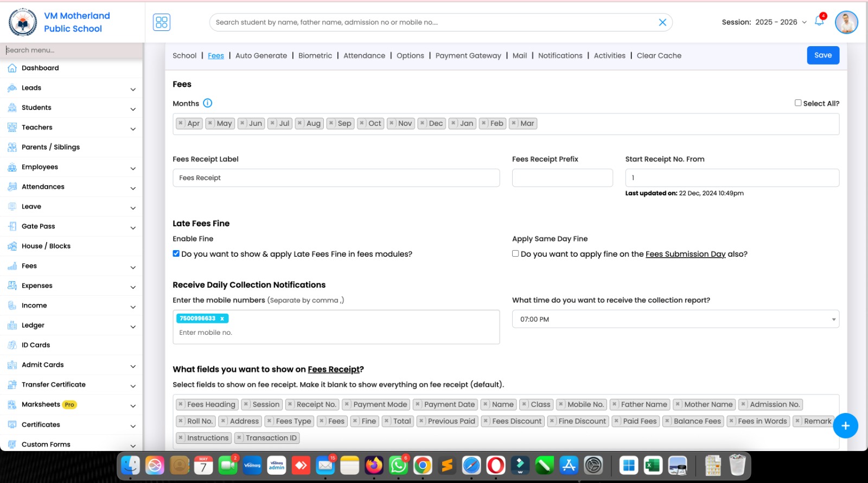Expand the Fees sidebar menu chevron
This screenshot has width=868, height=483.
pyautogui.click(x=133, y=268)
